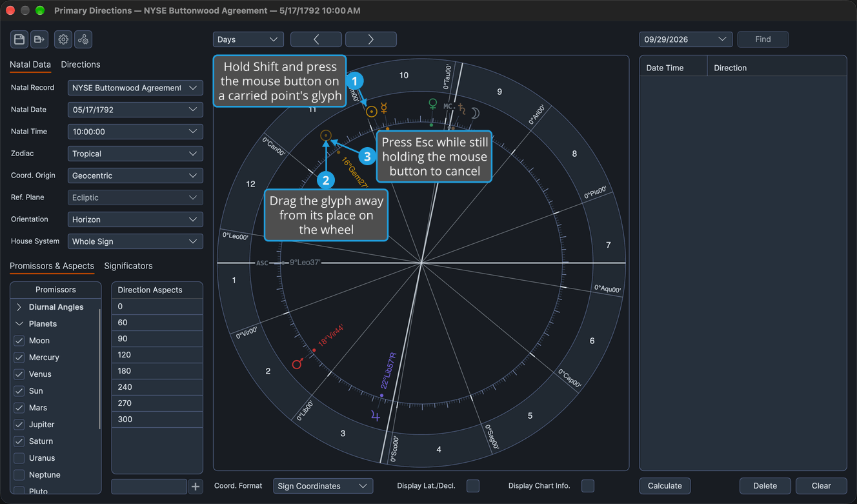Viewport: 857px width, 504px height.
Task: Disable the Saturn promissor checkbox
Action: 19,441
